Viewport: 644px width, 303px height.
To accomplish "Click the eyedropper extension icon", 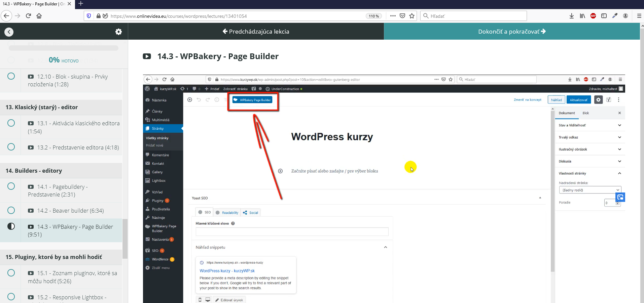I will click(x=615, y=16).
